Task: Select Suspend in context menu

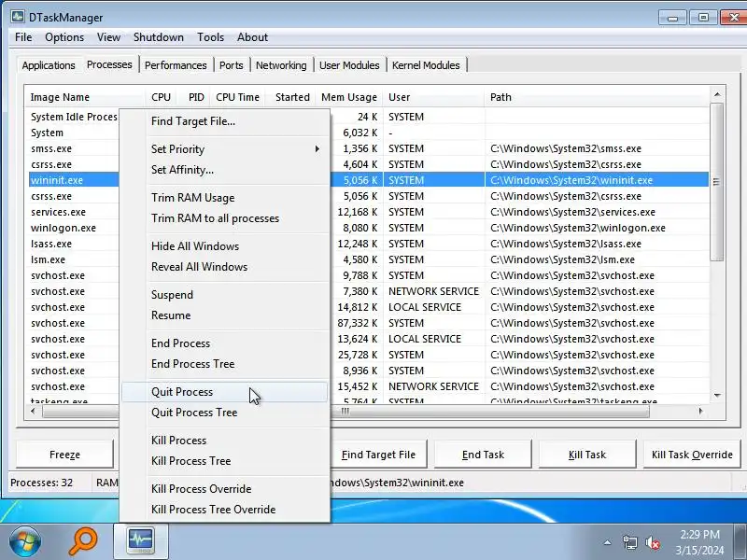Action: coord(225,295)
